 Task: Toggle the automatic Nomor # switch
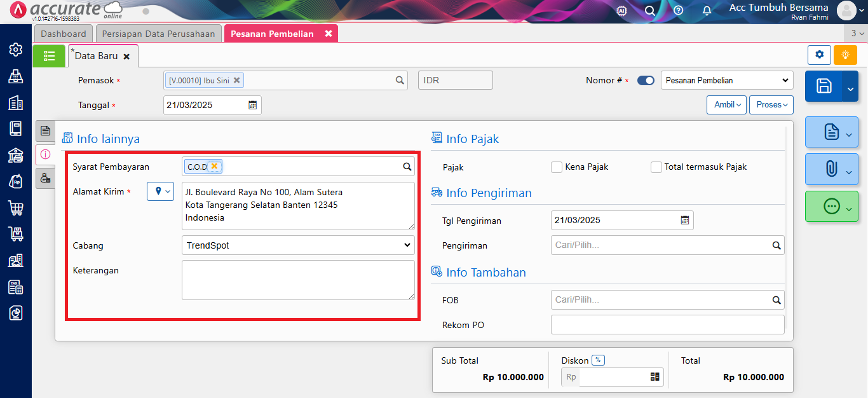click(646, 81)
